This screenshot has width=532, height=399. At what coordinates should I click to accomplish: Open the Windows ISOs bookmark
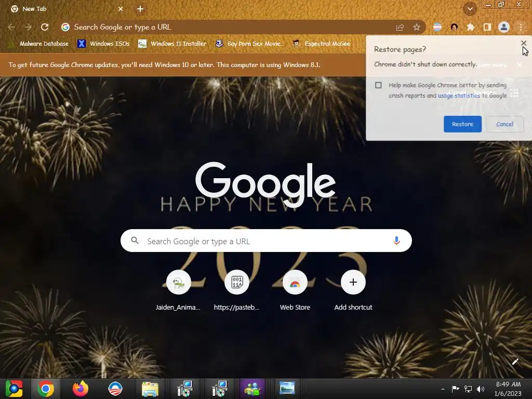104,44
